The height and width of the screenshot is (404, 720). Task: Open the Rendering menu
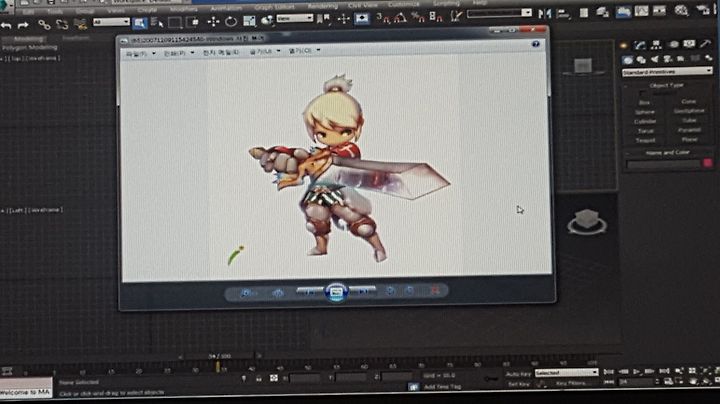[x=322, y=6]
